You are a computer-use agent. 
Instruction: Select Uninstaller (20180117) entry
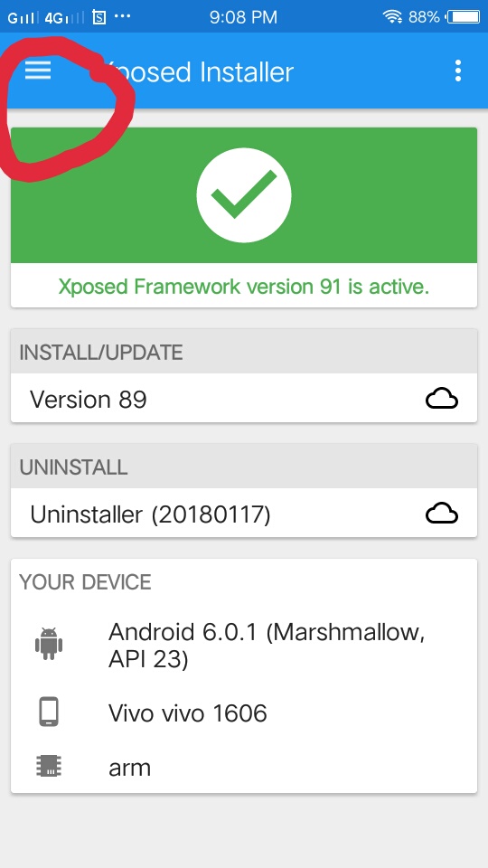(243, 514)
